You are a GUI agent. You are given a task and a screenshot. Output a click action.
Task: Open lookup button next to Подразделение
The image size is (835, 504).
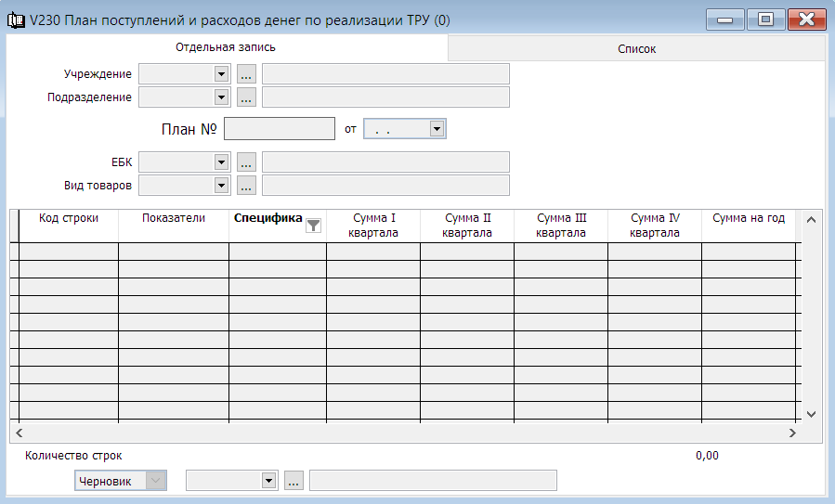pos(246,97)
